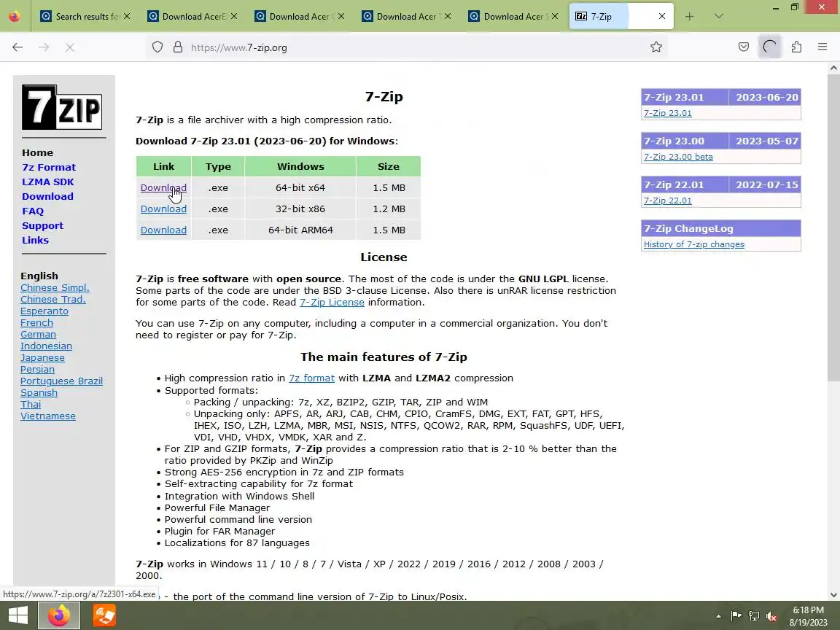Expand the list all tabs chevron
This screenshot has height=630, width=840.
tap(719, 17)
